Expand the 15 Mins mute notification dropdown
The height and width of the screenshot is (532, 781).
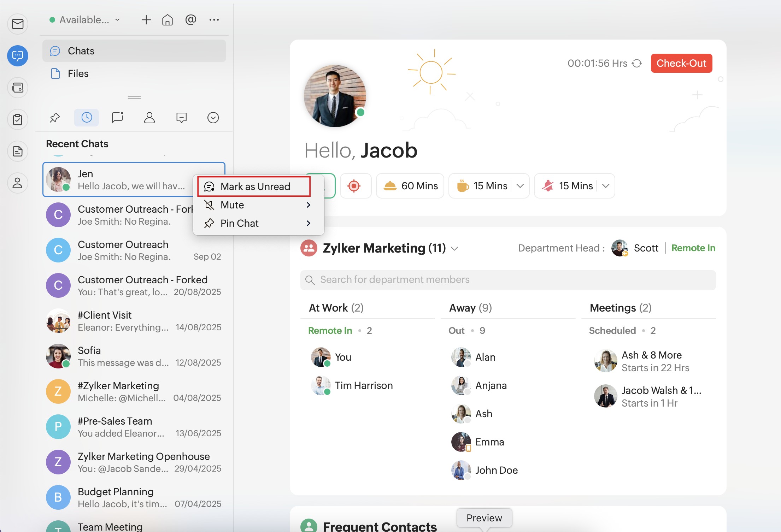(606, 186)
